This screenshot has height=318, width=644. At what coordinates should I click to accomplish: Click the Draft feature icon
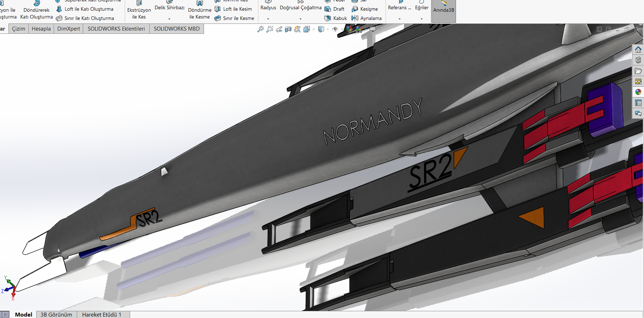[328, 9]
